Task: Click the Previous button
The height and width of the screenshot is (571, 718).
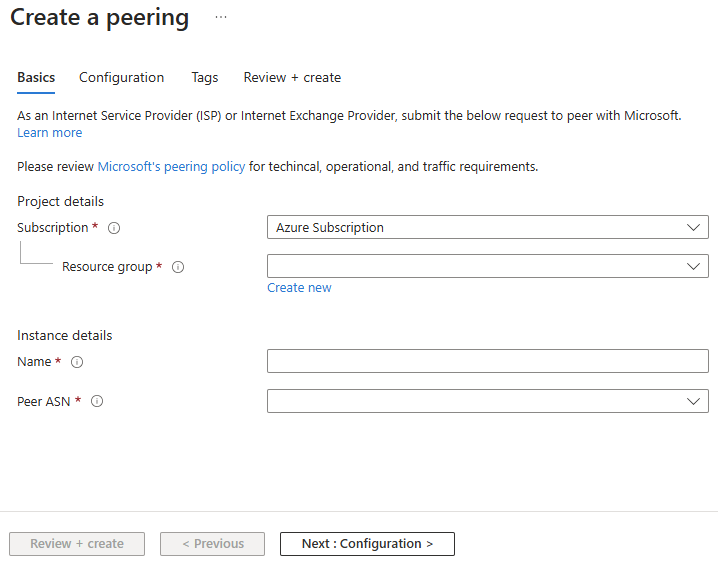Action: tap(212, 544)
